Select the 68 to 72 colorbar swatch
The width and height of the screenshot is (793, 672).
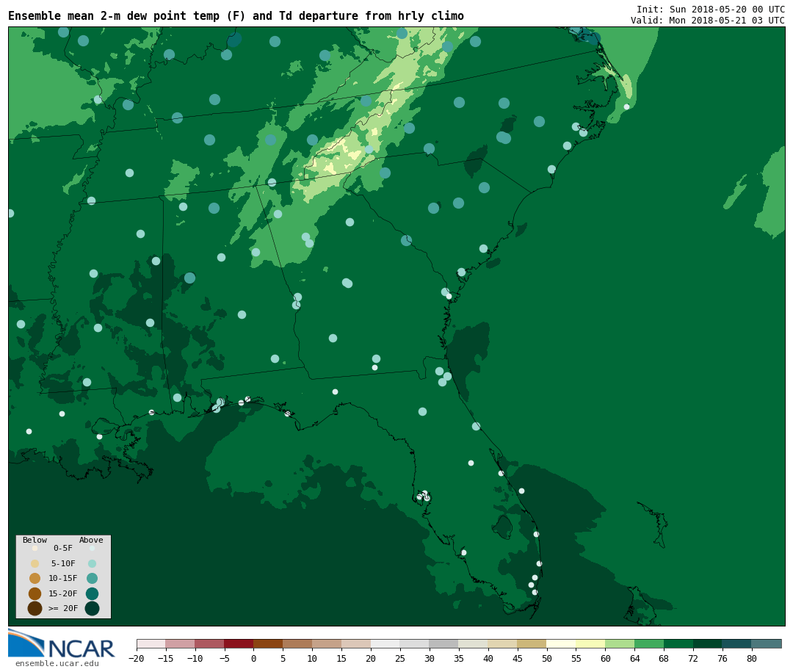pyautogui.click(x=679, y=644)
